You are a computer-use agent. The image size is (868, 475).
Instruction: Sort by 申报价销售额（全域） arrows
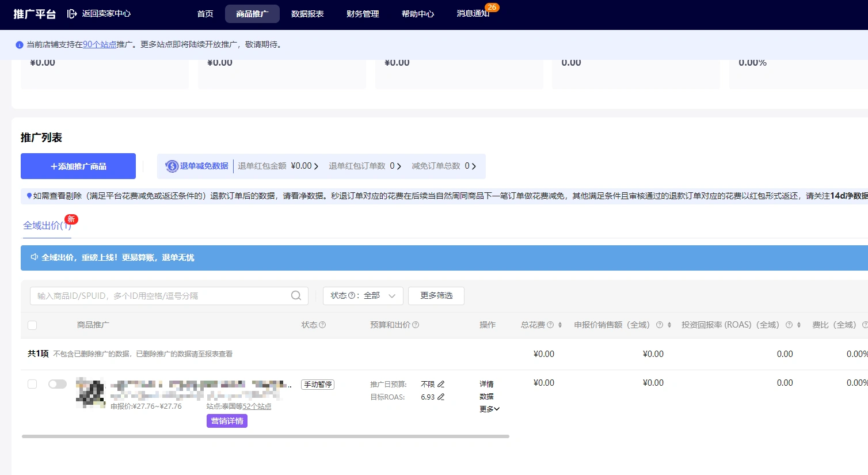(669, 325)
